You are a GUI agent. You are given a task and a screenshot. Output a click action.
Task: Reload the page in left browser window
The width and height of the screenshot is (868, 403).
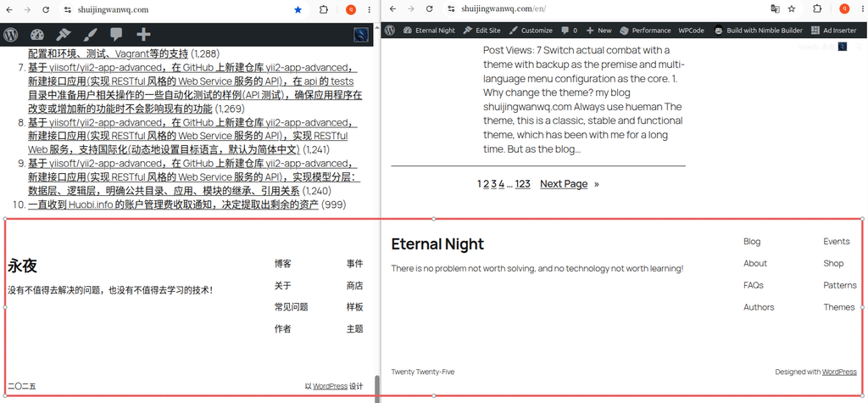(46, 9)
